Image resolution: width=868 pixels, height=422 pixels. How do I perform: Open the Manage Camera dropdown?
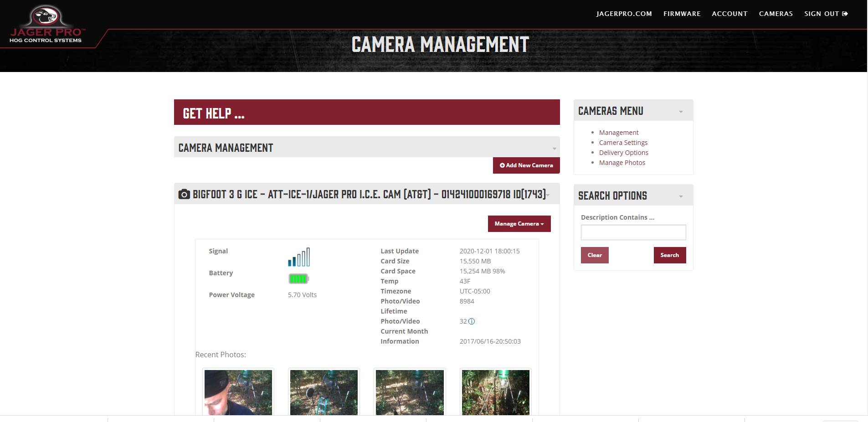coord(519,224)
